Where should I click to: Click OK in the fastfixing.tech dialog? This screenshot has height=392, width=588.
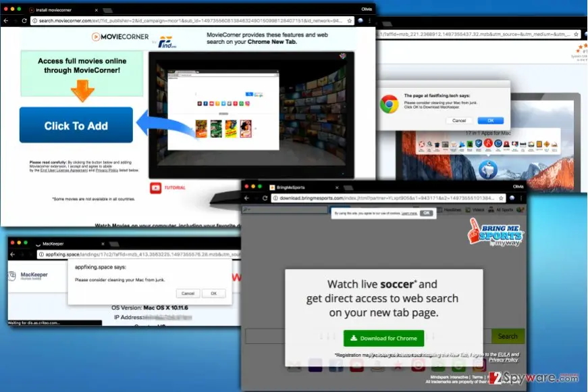491,120
